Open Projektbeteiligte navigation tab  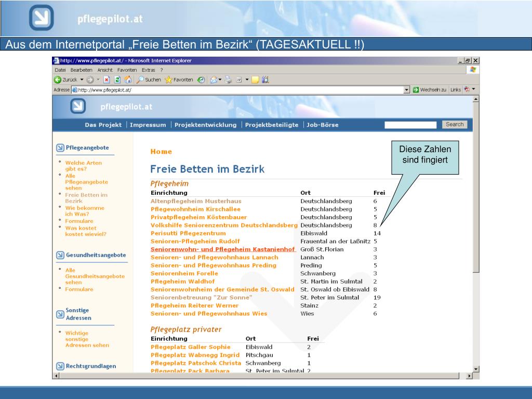click(272, 125)
